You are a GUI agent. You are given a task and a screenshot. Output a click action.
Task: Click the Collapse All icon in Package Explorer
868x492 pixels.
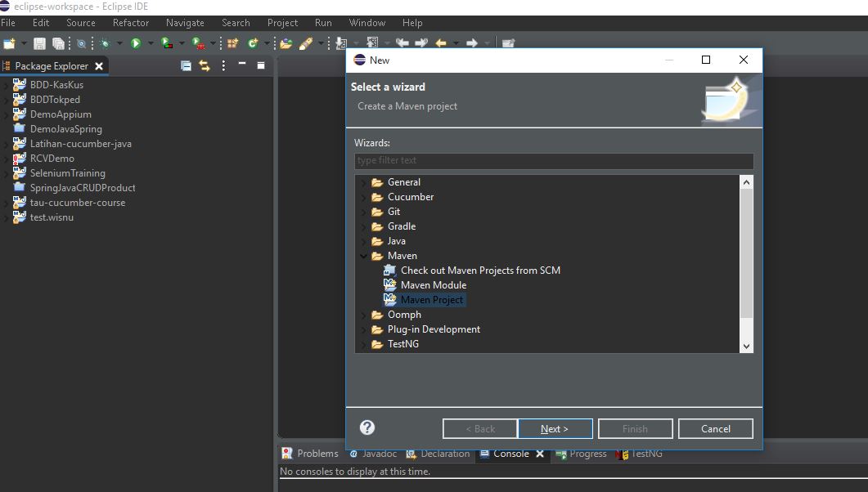(186, 65)
